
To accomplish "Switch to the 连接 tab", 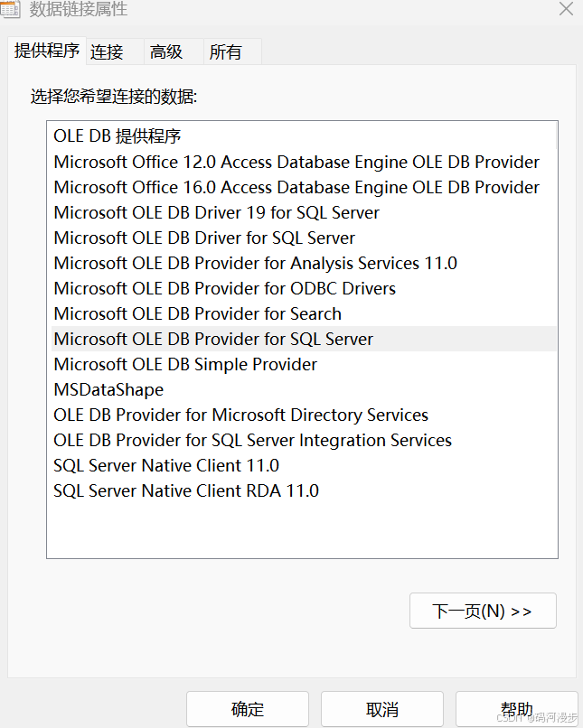I will (115, 51).
